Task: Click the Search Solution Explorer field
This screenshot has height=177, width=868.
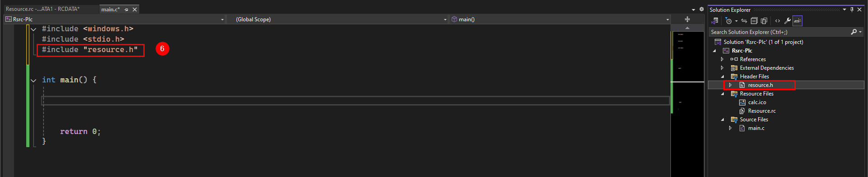Action: pyautogui.click(x=779, y=32)
